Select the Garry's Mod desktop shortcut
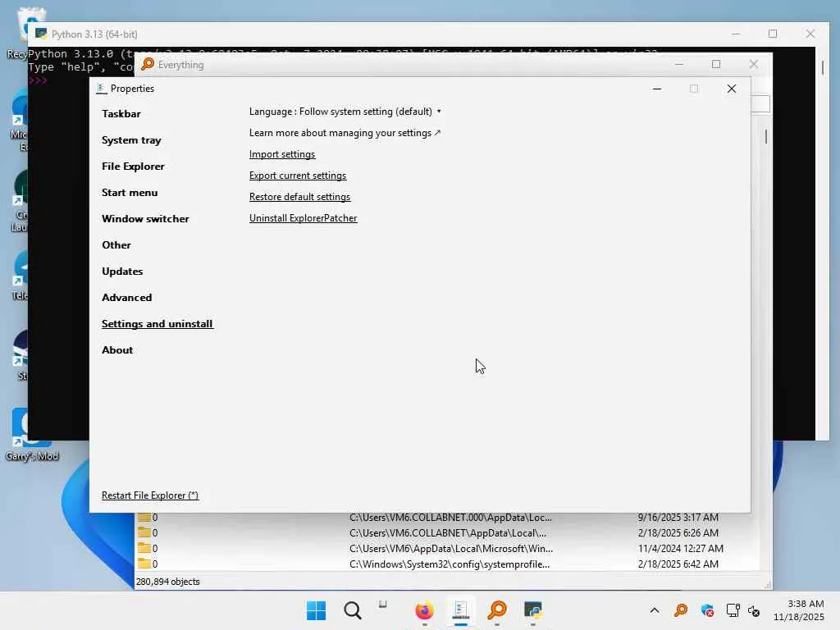840x630 pixels. tap(32, 435)
